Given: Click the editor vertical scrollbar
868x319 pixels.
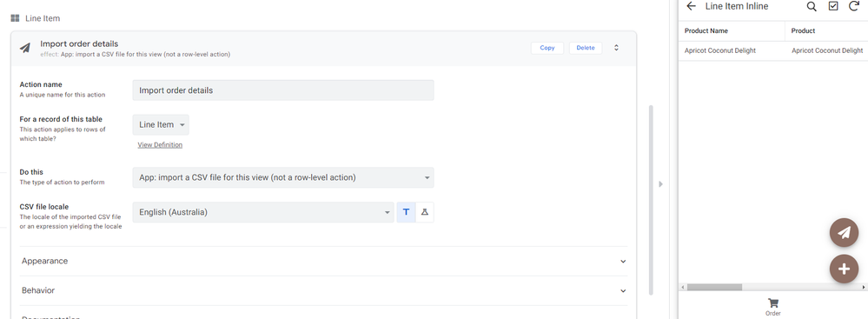Looking at the screenshot, I should tap(651, 199).
